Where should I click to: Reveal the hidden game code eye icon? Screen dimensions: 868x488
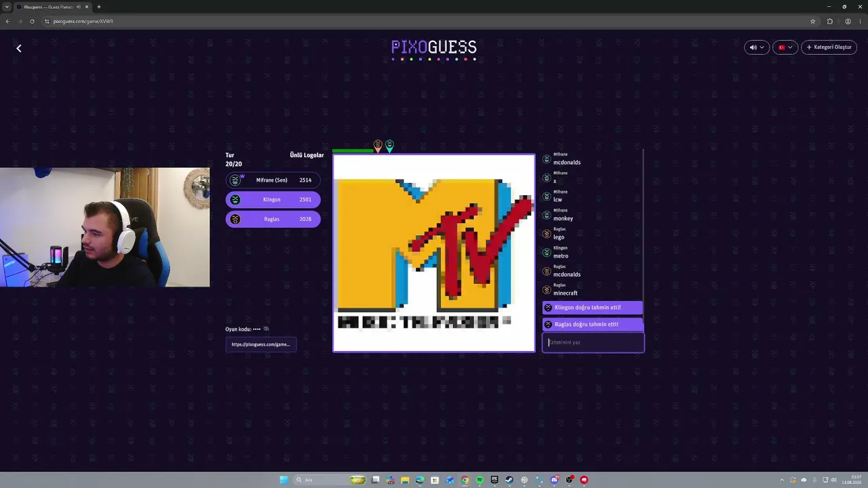pos(267,329)
